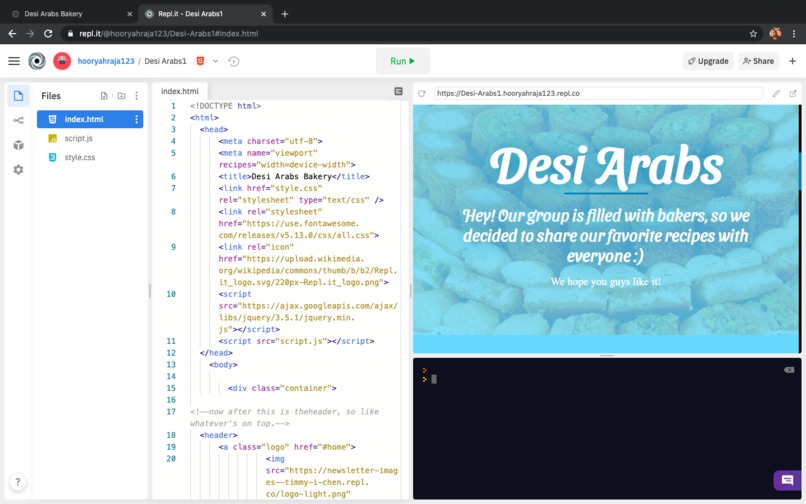Go forward in the browser
This screenshot has width=806, height=504.
30,33
